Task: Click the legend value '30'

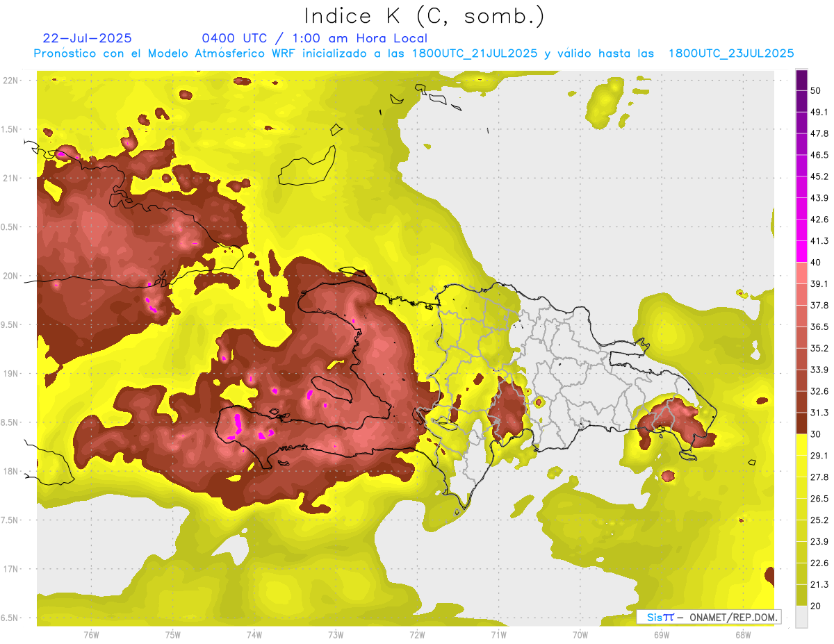Action: point(815,434)
